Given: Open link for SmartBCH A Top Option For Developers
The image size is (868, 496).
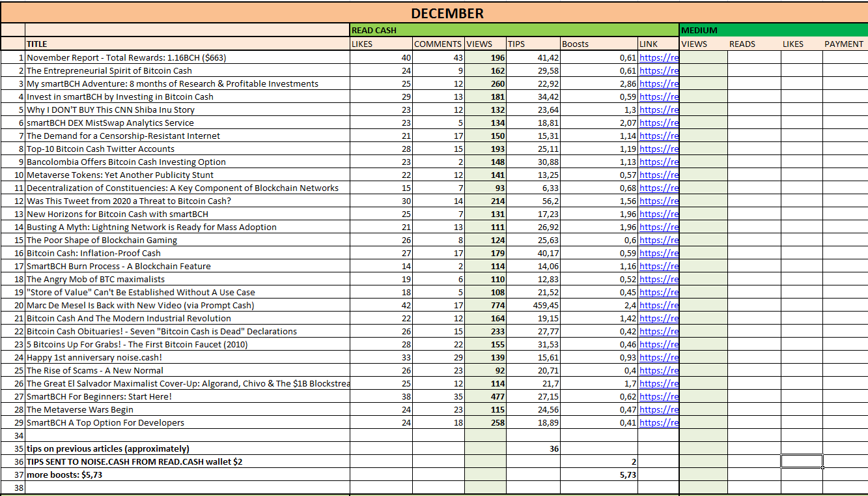Looking at the screenshot, I should pyautogui.click(x=659, y=422).
